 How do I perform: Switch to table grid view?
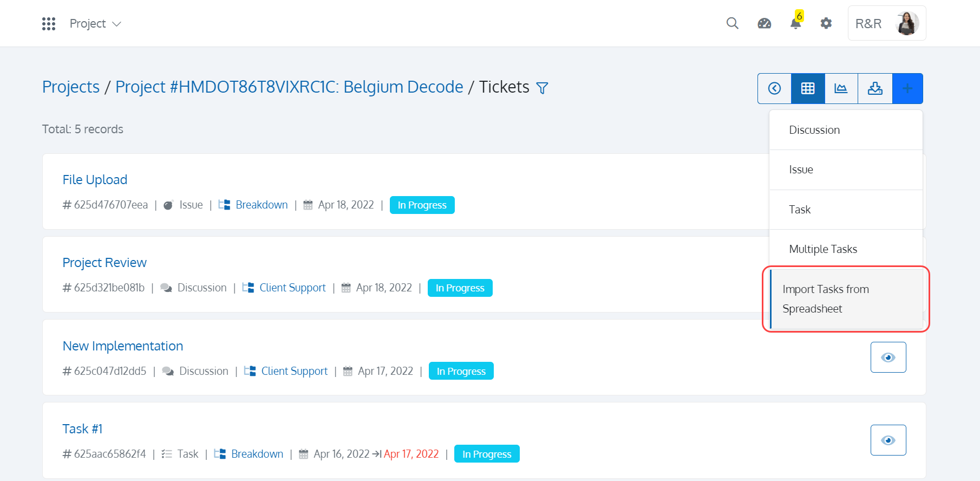click(808, 88)
